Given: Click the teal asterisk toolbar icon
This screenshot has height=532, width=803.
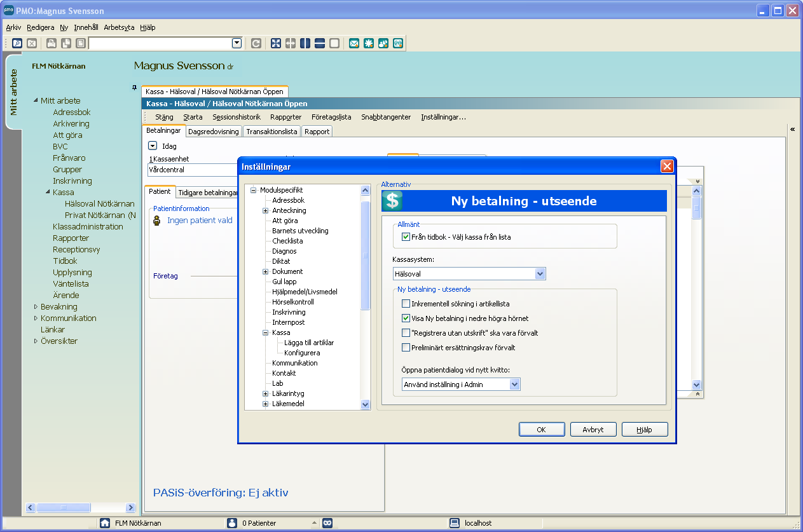Looking at the screenshot, I should pyautogui.click(x=369, y=43).
